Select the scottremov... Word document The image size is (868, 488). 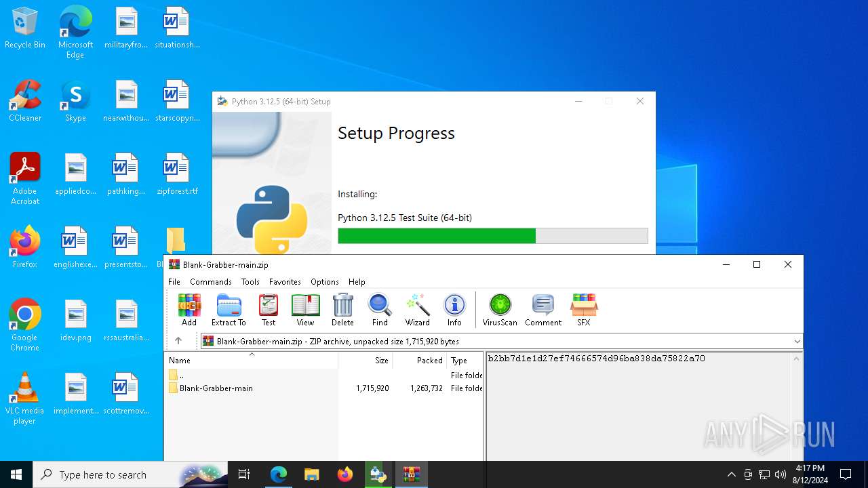126,394
